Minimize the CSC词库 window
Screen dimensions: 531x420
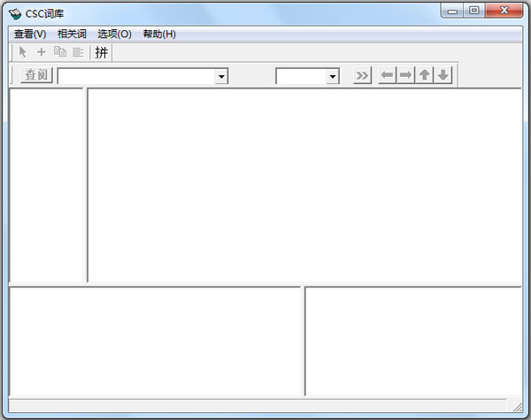(x=452, y=11)
